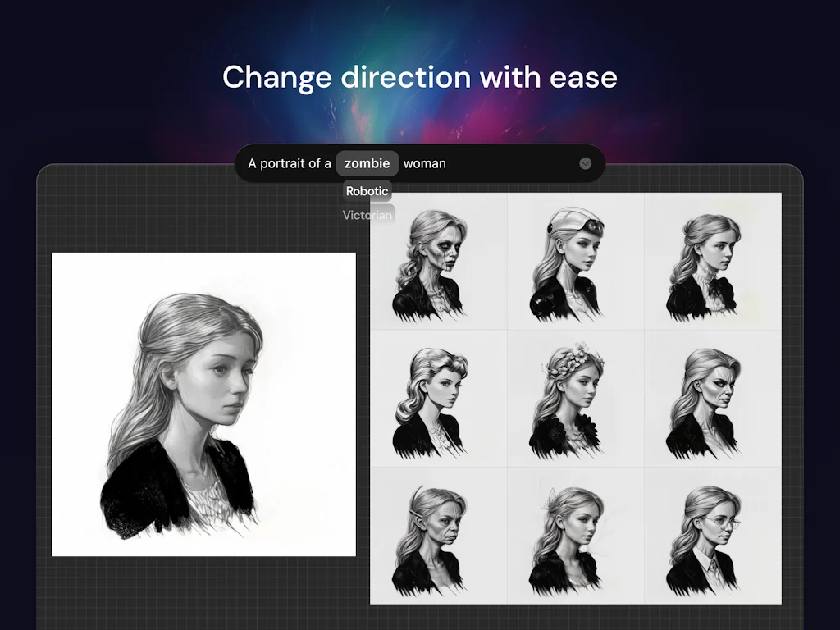Click the original reference portrait on the left
The width and height of the screenshot is (840, 630).
point(204,404)
